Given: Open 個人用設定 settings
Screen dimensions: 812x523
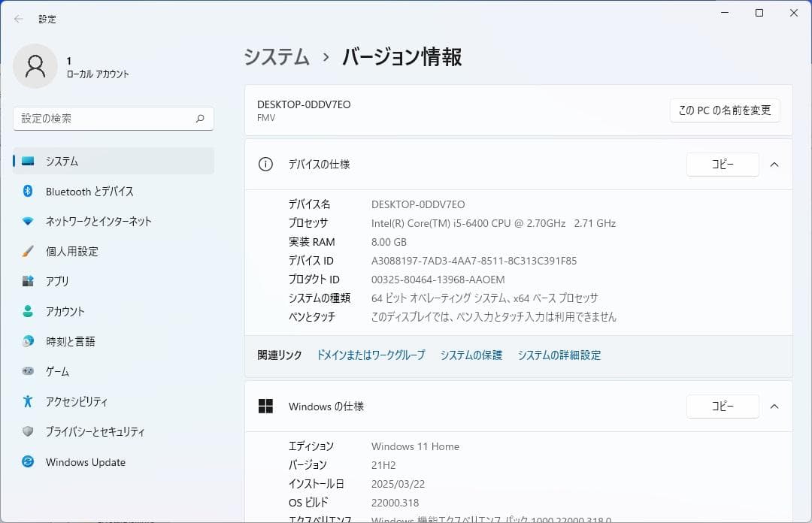Looking at the screenshot, I should point(75,251).
